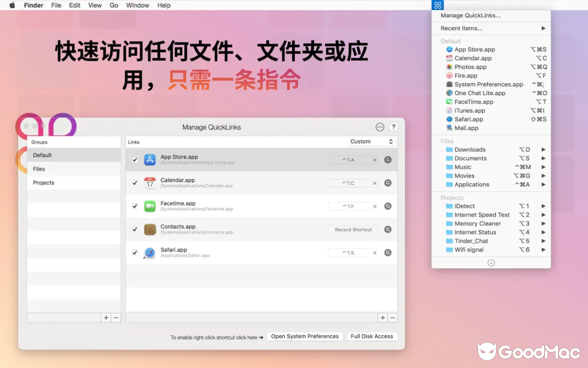Viewport: 588px width, 368px height.
Task: Select the Projects group
Action: point(74,183)
